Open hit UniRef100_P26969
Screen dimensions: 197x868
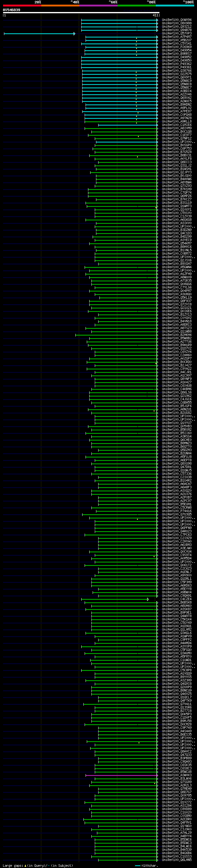[x=177, y=47]
